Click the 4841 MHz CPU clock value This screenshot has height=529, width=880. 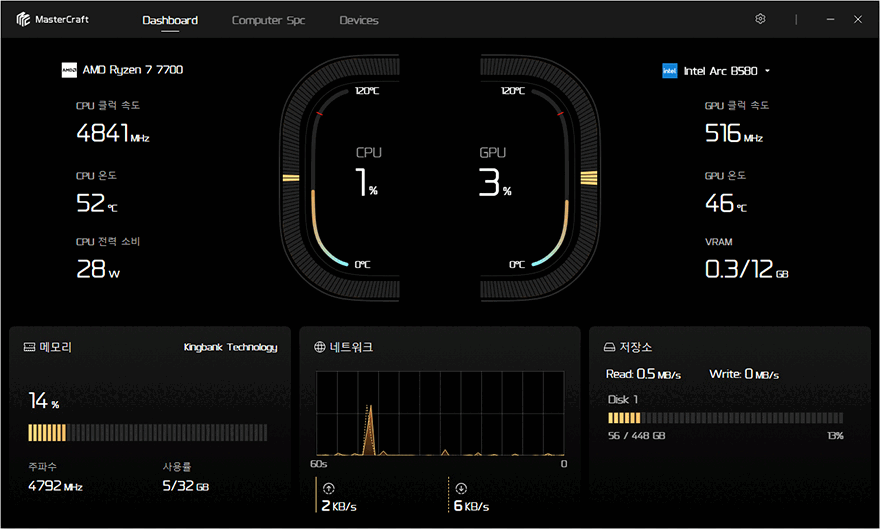coord(113,133)
